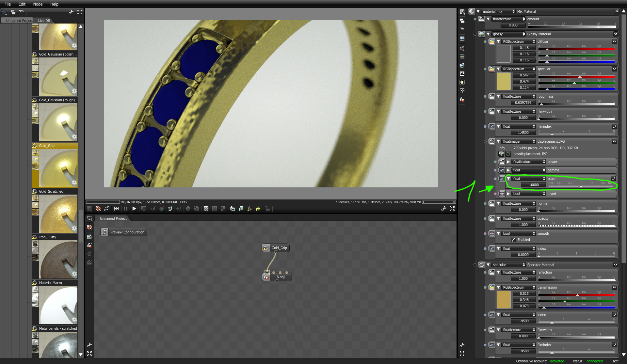This screenshot has width=627, height=364.
Task: Open the floatimage type dropdown for displacement
Action: 519,142
